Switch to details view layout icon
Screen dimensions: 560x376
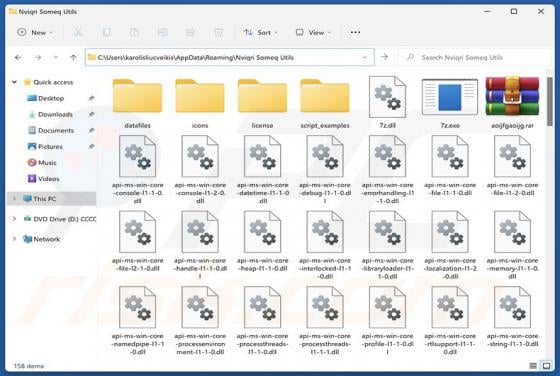point(533,366)
